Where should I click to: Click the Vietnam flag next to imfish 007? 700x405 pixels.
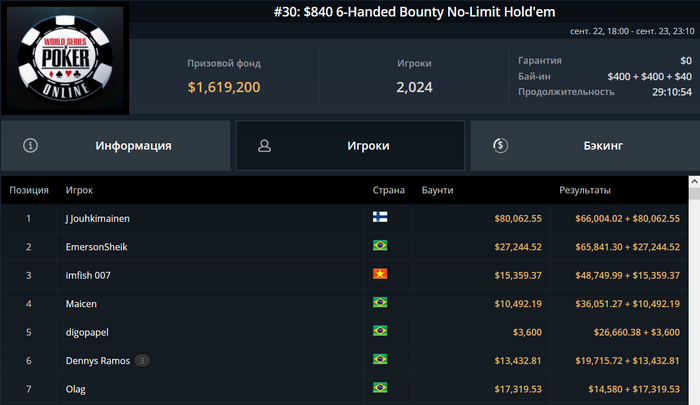[x=380, y=274]
